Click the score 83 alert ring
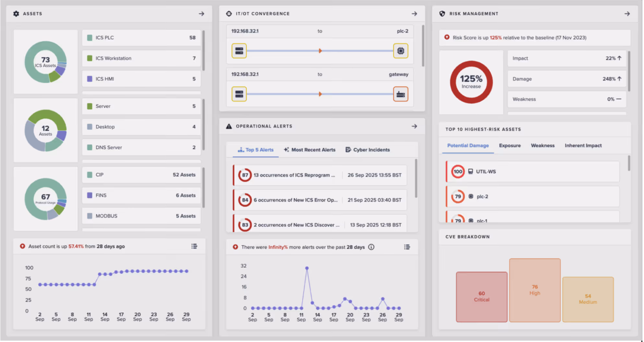 point(245,225)
